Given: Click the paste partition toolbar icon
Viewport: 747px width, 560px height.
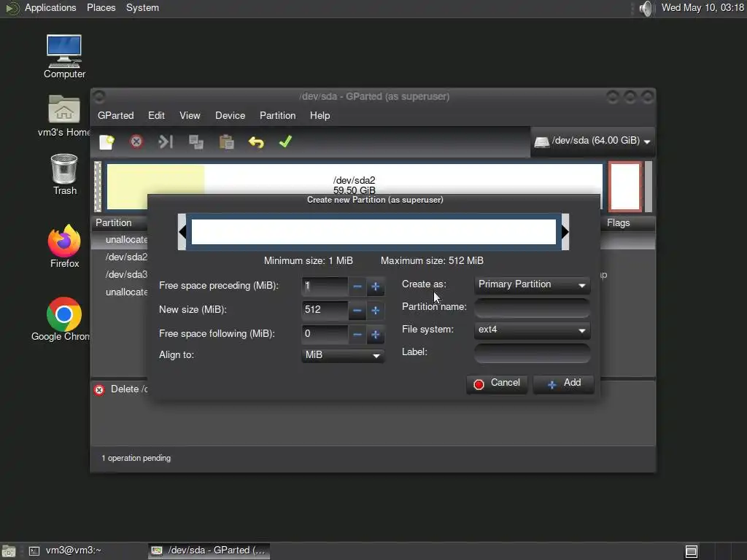Looking at the screenshot, I should [226, 142].
